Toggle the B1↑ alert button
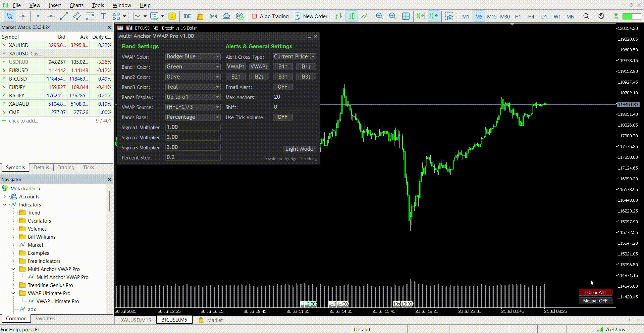The height and width of the screenshot is (333, 644). (x=283, y=67)
